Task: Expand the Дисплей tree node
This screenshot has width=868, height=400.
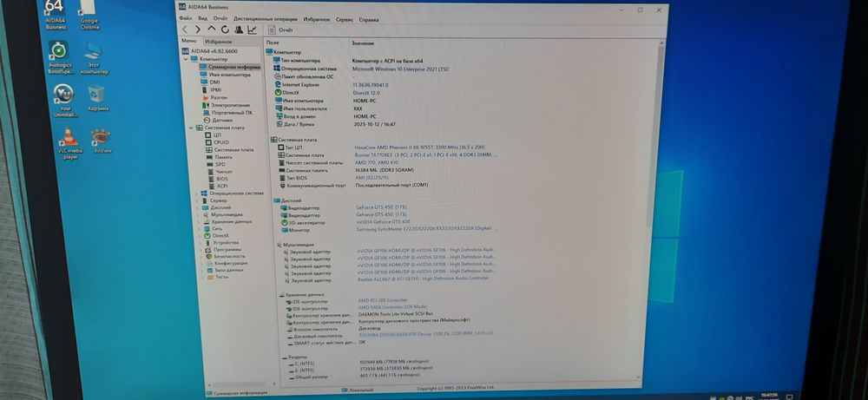Action: [198, 207]
